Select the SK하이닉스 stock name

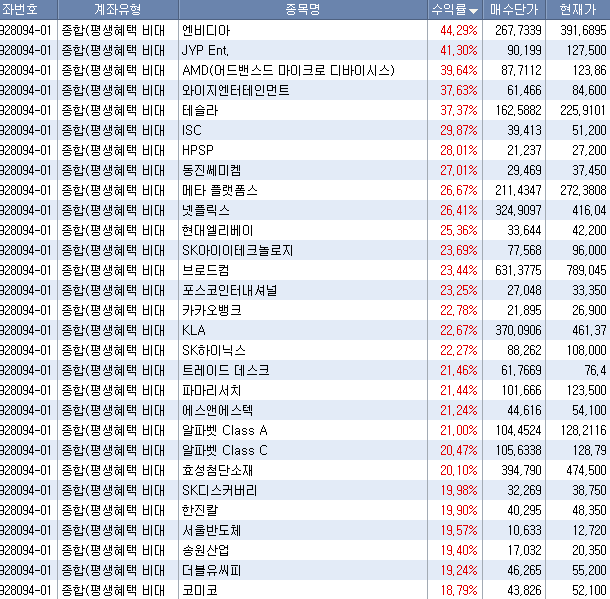(214, 350)
